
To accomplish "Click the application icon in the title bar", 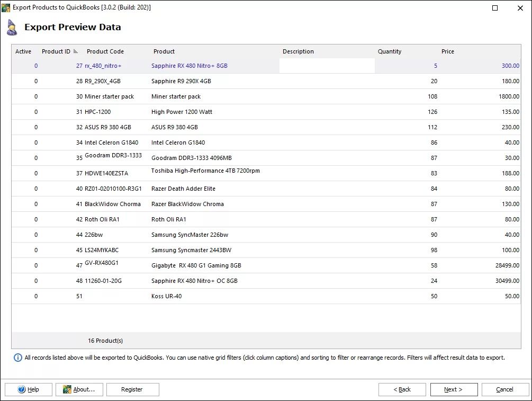I will [6, 7].
